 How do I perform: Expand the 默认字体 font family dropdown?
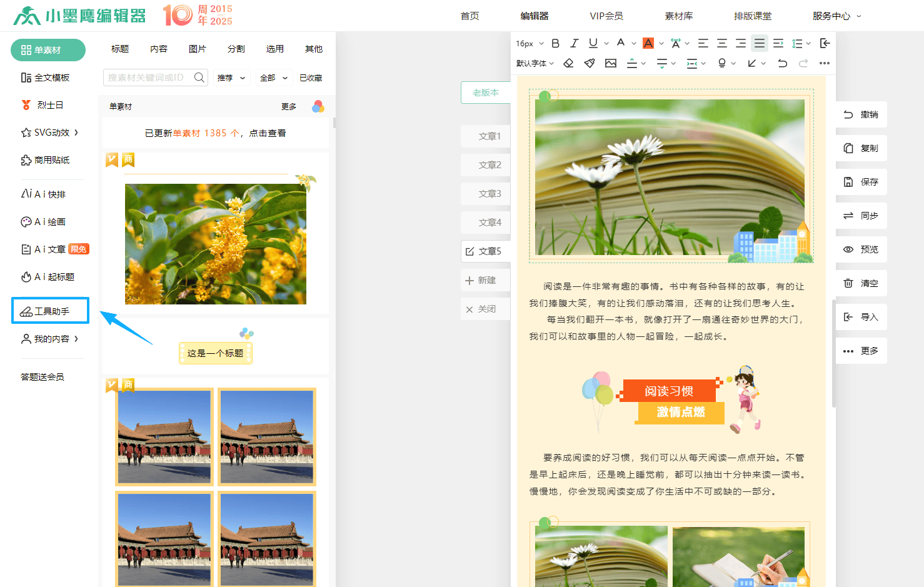pos(535,63)
